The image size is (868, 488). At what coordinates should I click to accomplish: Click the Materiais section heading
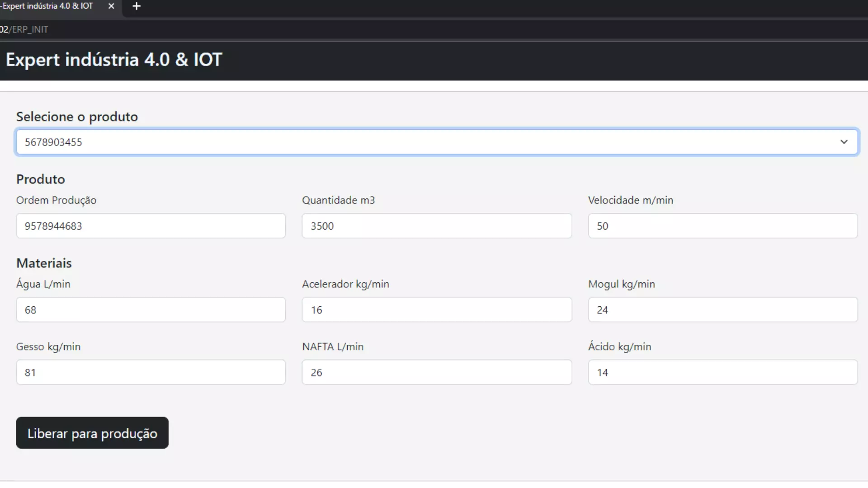[43, 263]
